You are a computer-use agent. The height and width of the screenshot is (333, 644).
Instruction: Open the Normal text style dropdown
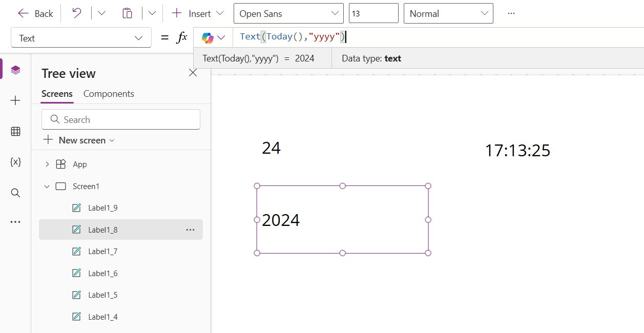(x=448, y=13)
